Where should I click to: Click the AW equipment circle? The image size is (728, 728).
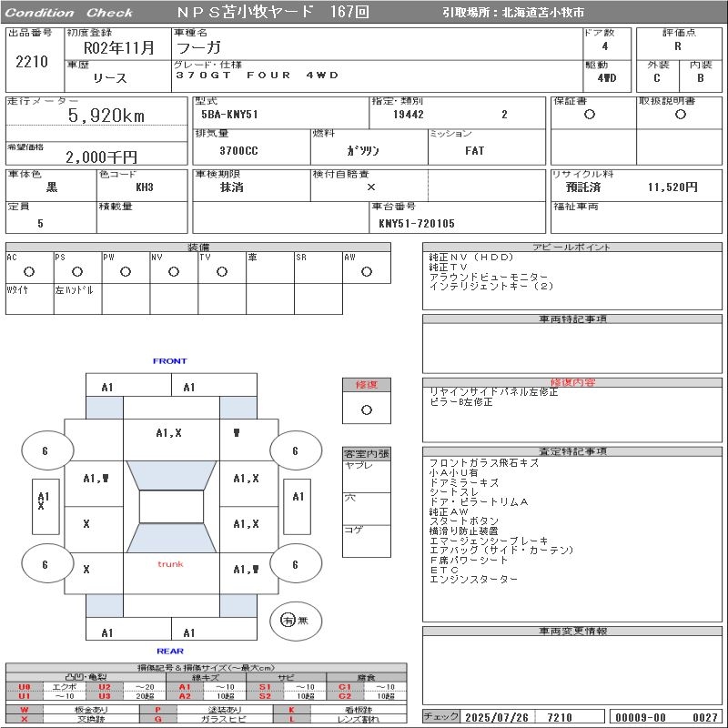[x=367, y=271]
